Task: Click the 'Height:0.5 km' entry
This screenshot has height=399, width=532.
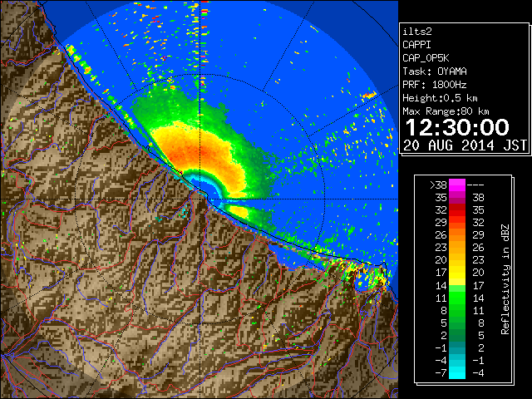Action: pyautogui.click(x=440, y=98)
